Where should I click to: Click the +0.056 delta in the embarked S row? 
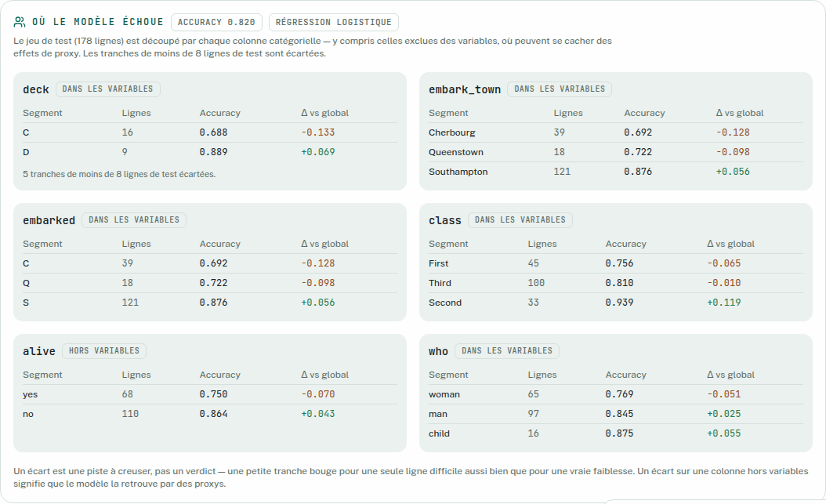[317, 303]
